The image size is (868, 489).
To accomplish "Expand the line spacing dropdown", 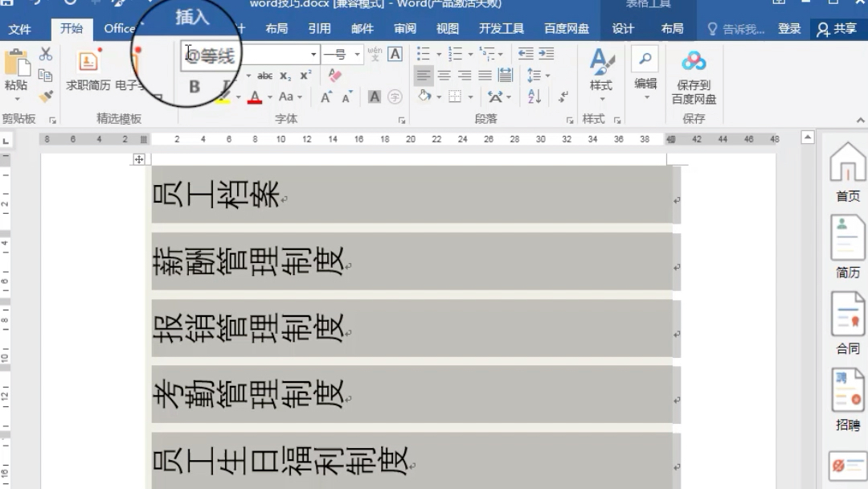I will 548,75.
